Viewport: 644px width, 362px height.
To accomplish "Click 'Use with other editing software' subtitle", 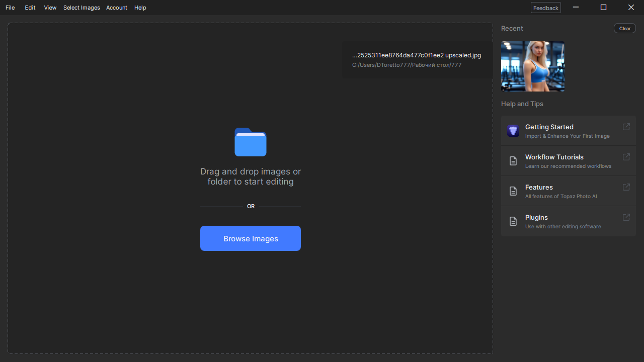I will (x=563, y=227).
